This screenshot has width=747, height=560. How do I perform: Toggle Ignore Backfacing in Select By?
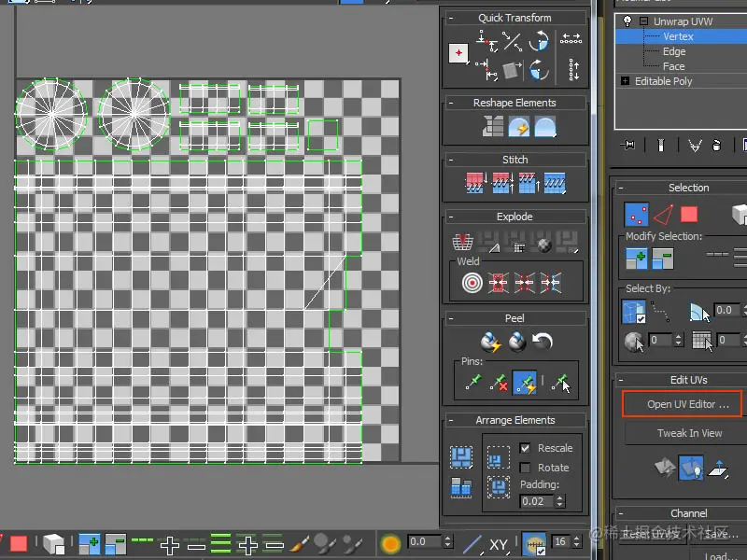634,312
